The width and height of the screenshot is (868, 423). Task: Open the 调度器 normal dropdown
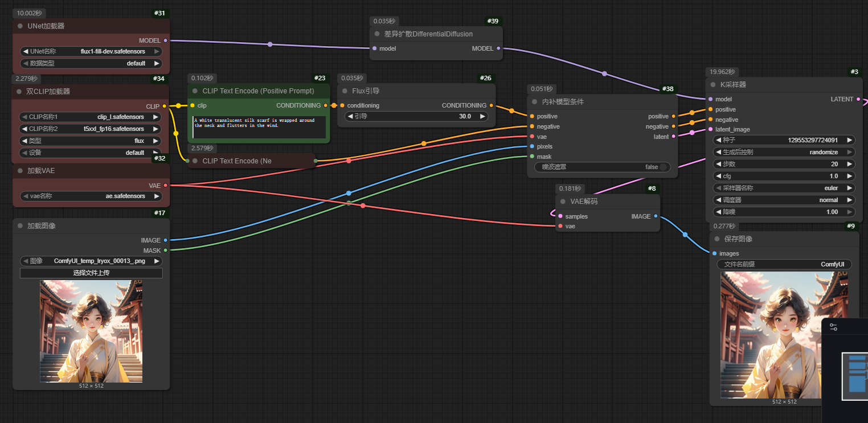pos(782,200)
